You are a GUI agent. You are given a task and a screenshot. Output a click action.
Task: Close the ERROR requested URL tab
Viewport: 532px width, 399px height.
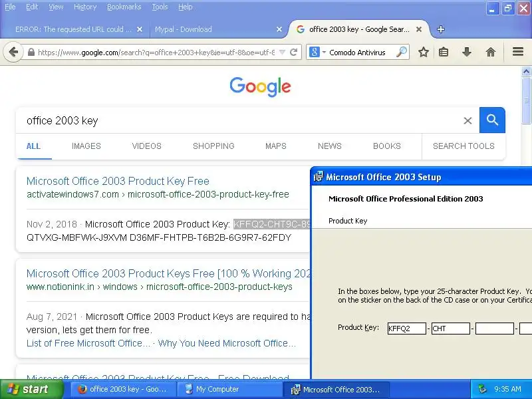140,29
